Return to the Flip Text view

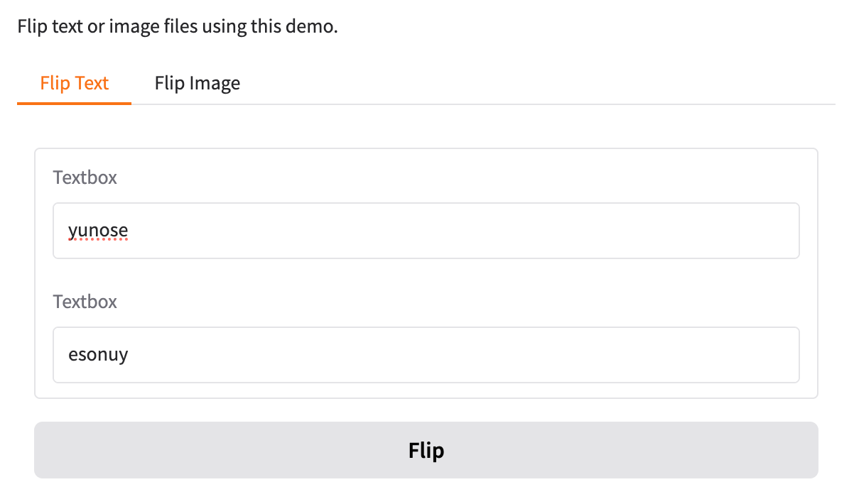(74, 83)
